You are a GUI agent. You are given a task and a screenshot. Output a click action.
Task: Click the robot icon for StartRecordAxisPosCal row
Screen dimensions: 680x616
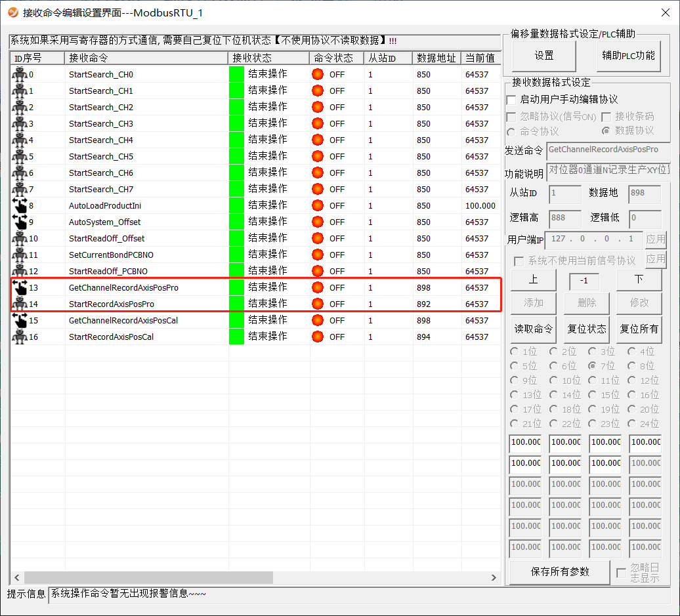(19, 337)
